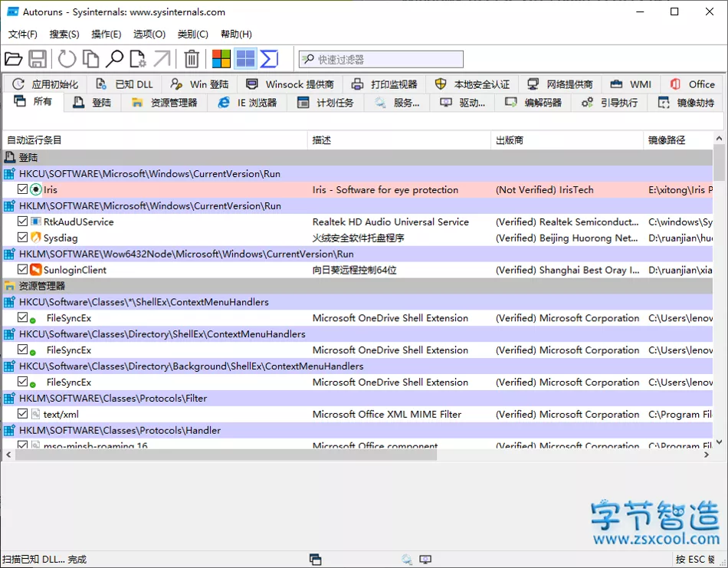The image size is (728, 568).
Task: Click the file properties gear icon
Action: pos(138,59)
